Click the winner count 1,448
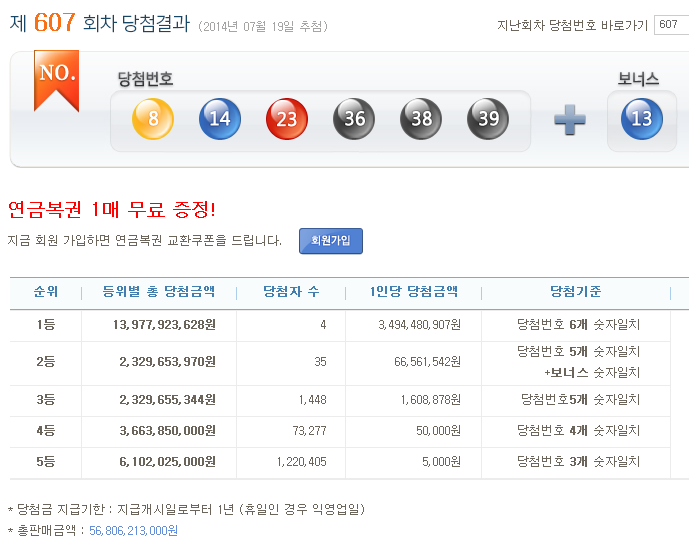The height and width of the screenshot is (551, 689). coord(312,399)
